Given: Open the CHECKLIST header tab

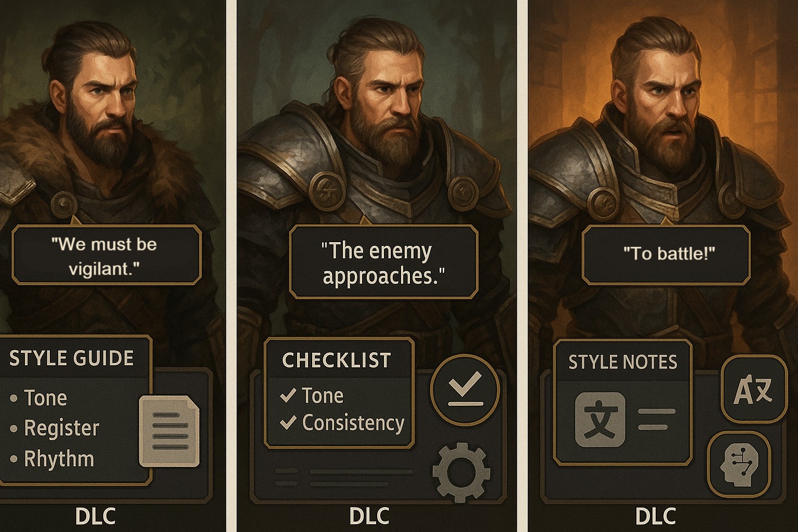Looking at the screenshot, I should click(337, 360).
